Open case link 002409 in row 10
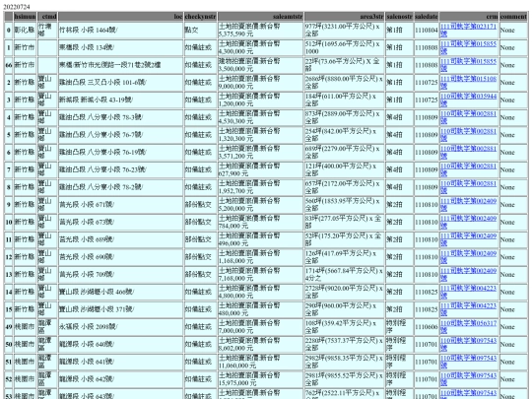The height and width of the screenshot is (399, 532). [468, 223]
